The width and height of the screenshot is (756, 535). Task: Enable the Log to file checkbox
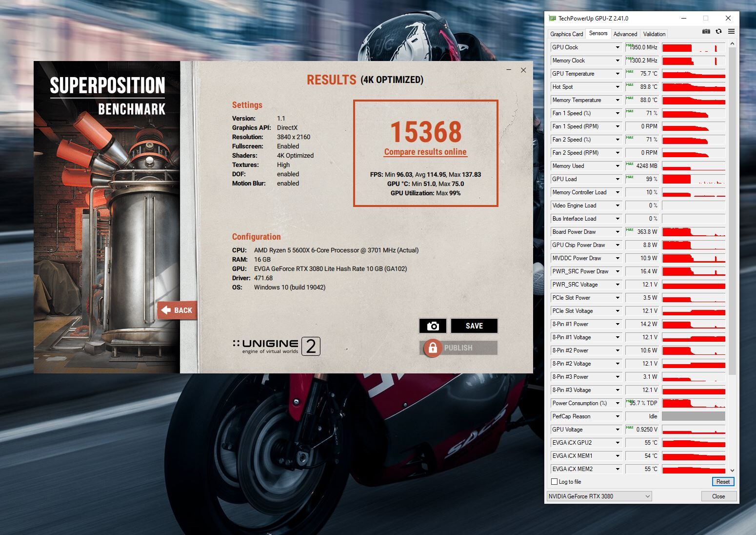[x=554, y=482]
